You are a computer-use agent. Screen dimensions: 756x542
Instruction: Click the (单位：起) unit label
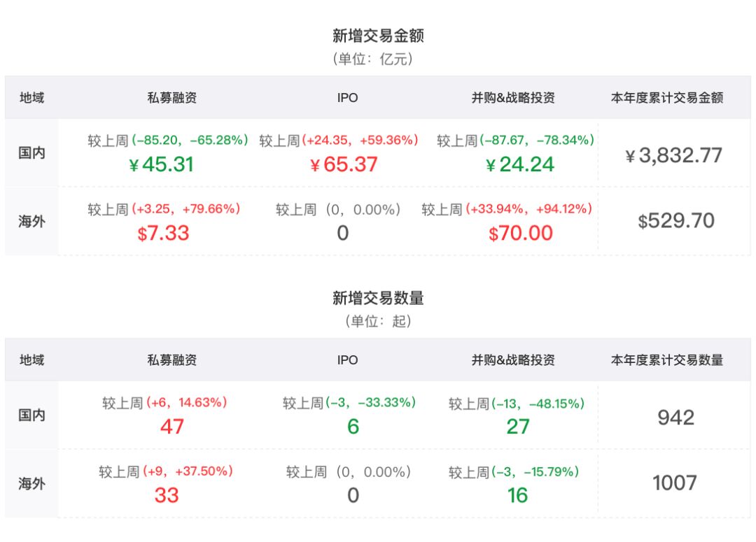click(x=378, y=322)
